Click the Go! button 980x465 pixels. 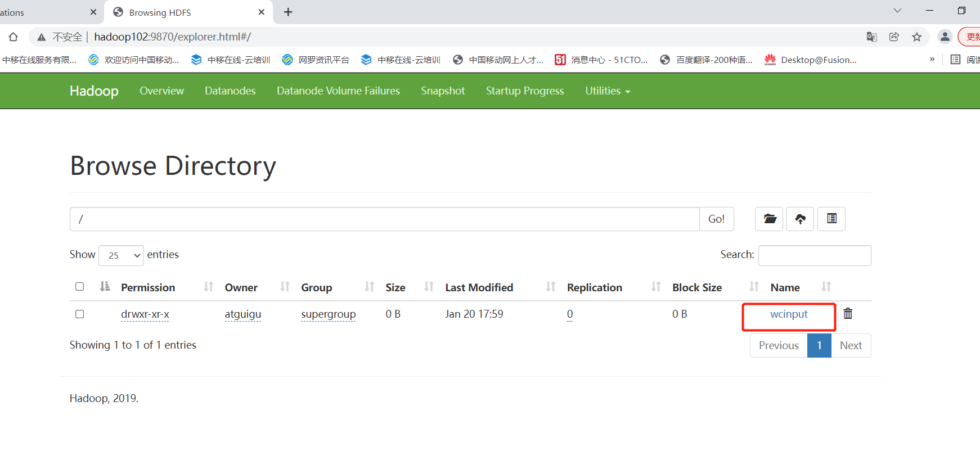point(716,219)
